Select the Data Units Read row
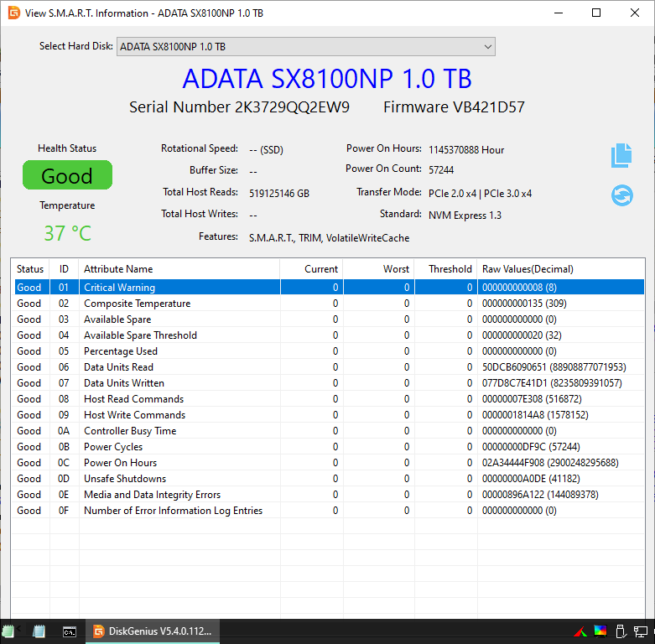 click(x=329, y=367)
